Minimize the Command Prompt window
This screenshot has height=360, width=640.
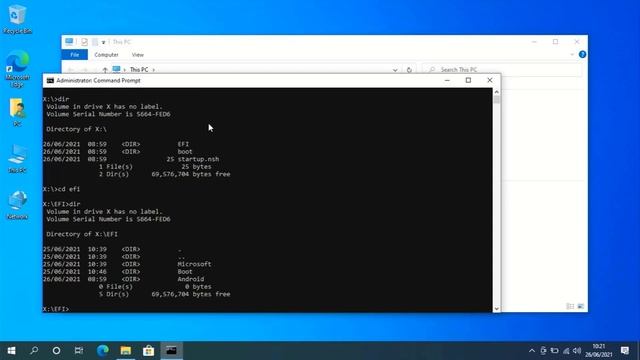[447, 80]
